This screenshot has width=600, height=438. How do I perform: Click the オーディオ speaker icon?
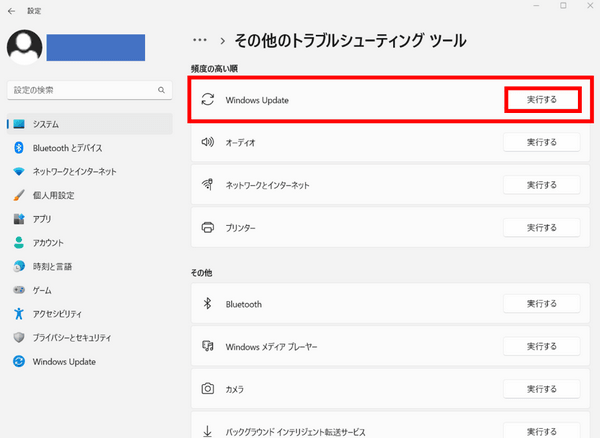click(208, 142)
